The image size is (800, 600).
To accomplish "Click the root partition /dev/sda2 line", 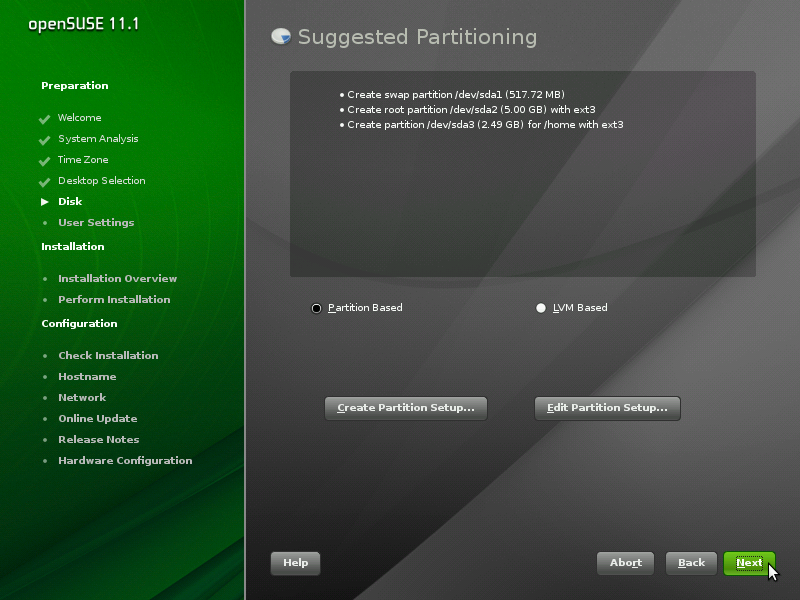I will coord(471,109).
